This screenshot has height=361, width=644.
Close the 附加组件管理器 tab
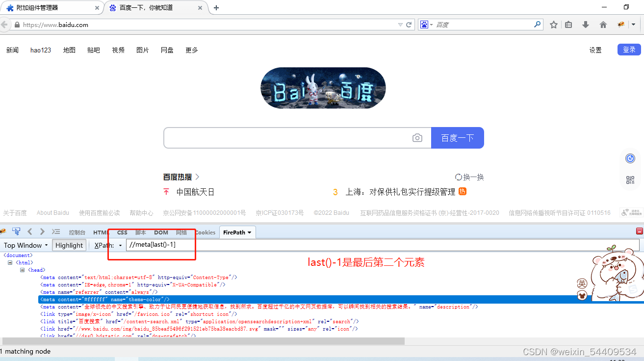pyautogui.click(x=97, y=8)
